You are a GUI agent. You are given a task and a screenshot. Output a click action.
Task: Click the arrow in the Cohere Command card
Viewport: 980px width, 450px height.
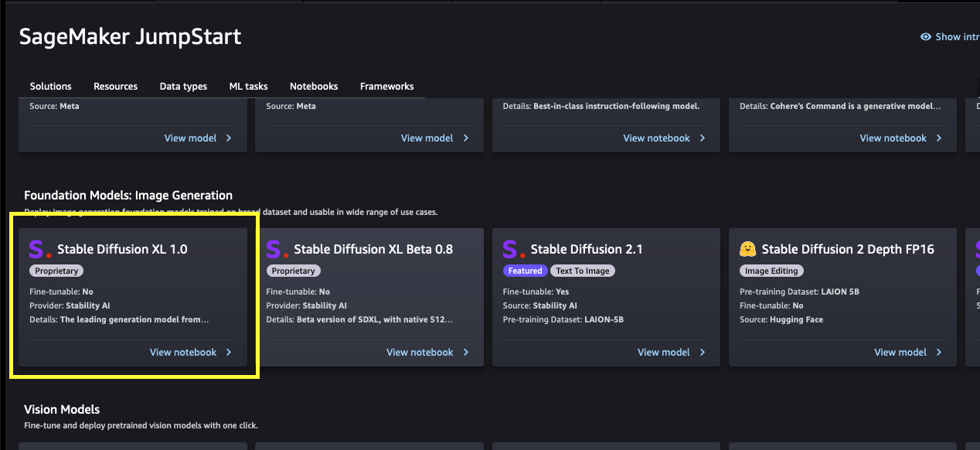[x=939, y=138]
